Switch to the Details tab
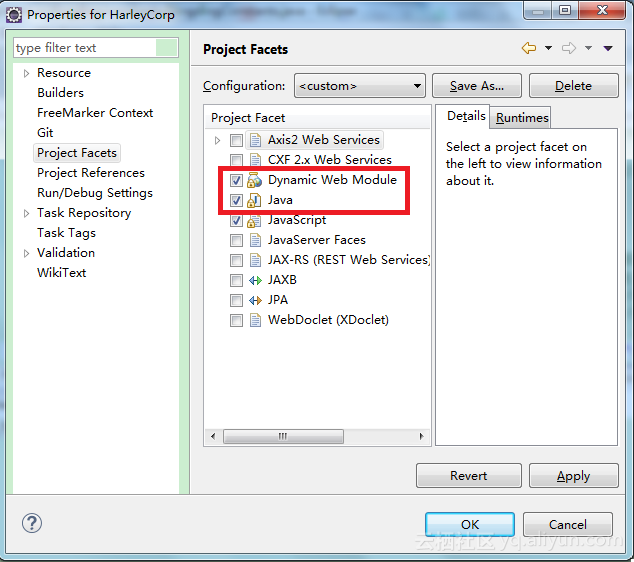This screenshot has height=562, width=634. pos(466,116)
